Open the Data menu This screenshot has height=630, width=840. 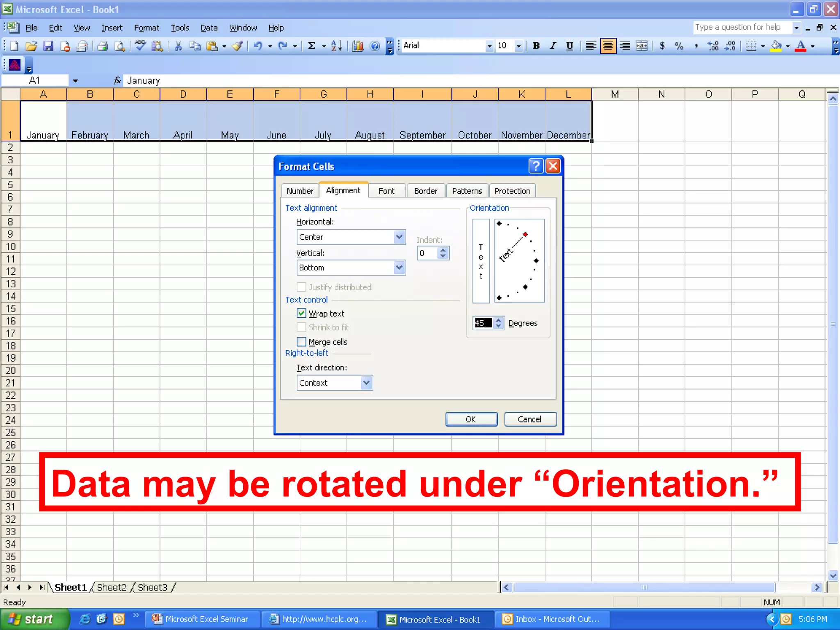click(x=209, y=28)
